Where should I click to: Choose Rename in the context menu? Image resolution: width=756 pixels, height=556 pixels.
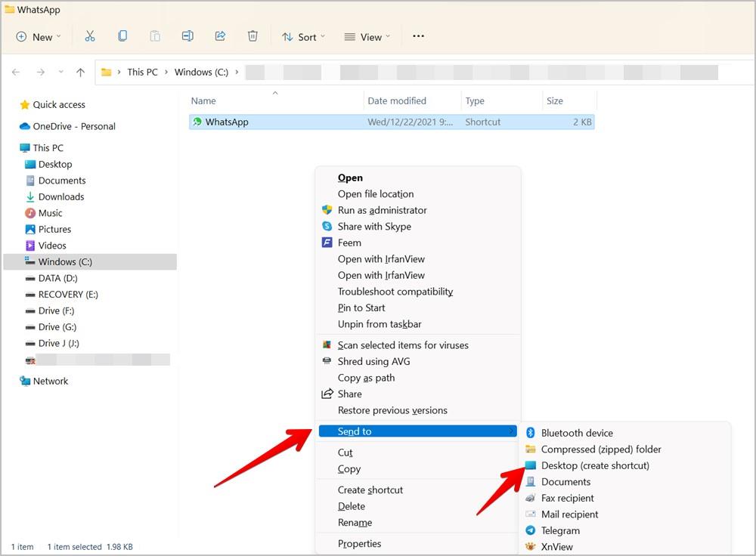click(x=355, y=523)
